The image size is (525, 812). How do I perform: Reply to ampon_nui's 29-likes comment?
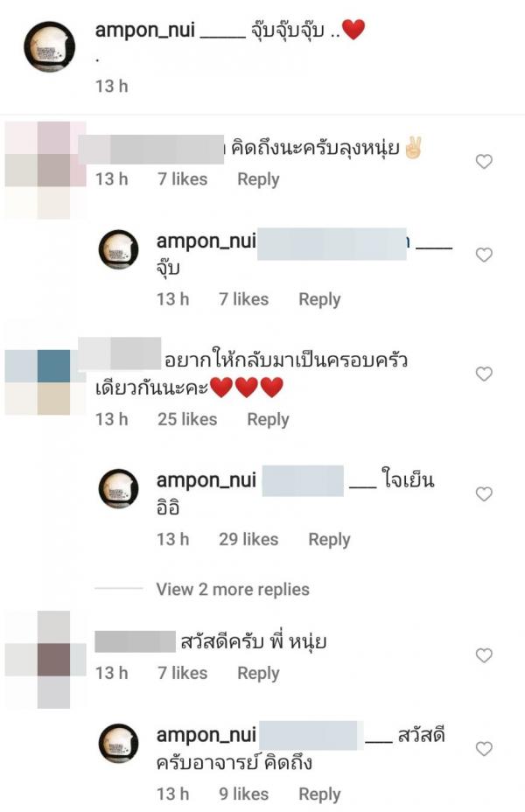[329, 540]
